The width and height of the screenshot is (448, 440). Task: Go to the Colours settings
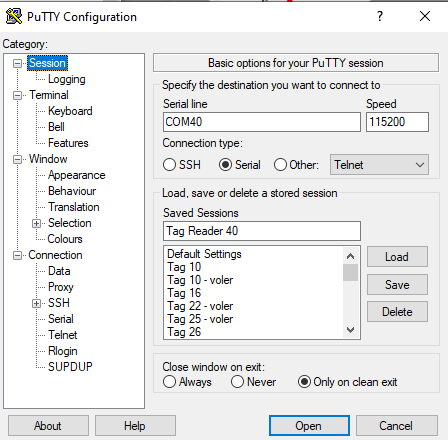click(x=65, y=239)
